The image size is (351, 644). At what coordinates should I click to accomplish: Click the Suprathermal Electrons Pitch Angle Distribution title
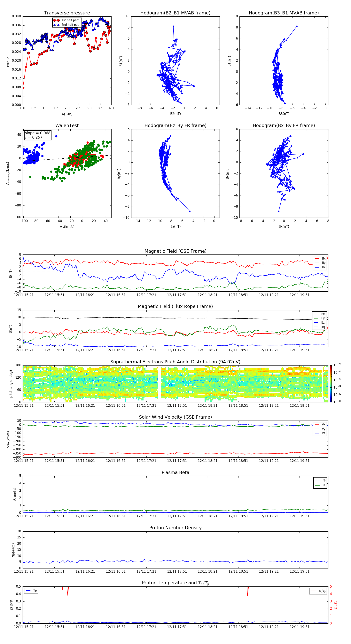tap(175, 362)
